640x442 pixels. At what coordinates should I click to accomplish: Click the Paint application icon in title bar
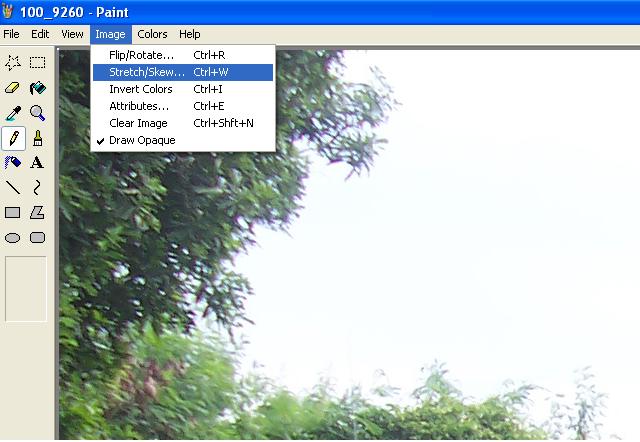tap(8, 11)
